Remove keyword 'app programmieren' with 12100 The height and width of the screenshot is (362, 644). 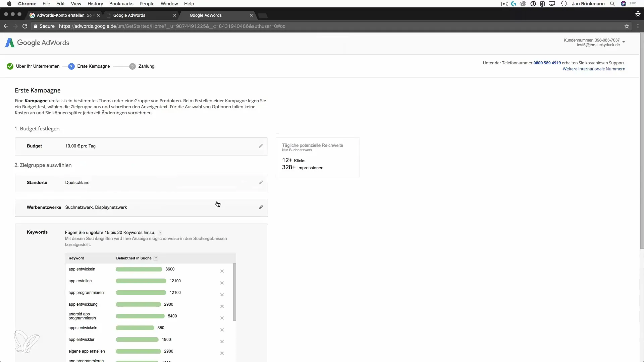coord(222,295)
